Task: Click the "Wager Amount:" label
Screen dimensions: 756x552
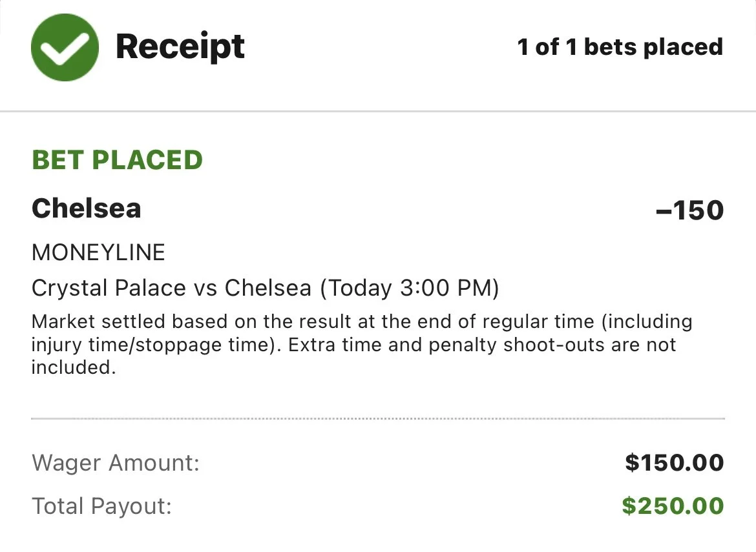Action: (x=116, y=462)
